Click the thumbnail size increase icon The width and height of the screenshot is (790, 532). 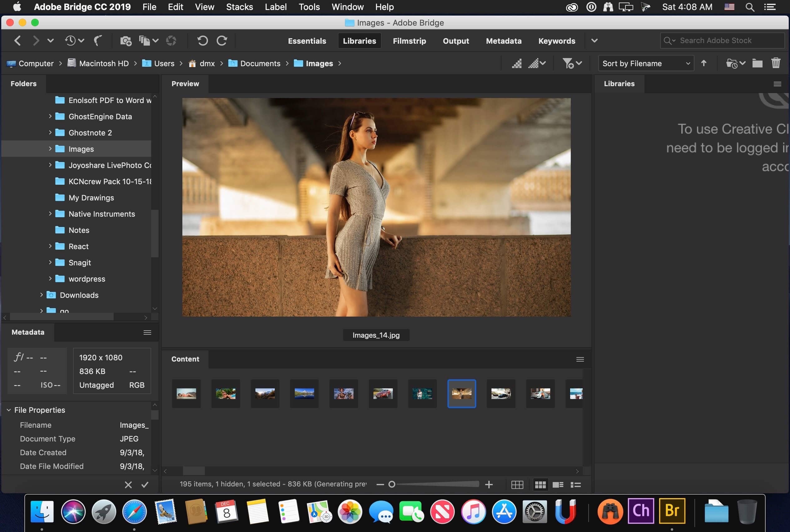[x=488, y=485]
